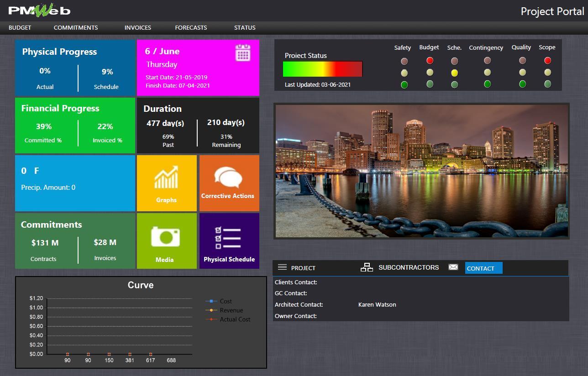Click the Project Status gradient bar
This screenshot has width=588, height=376.
323,69
